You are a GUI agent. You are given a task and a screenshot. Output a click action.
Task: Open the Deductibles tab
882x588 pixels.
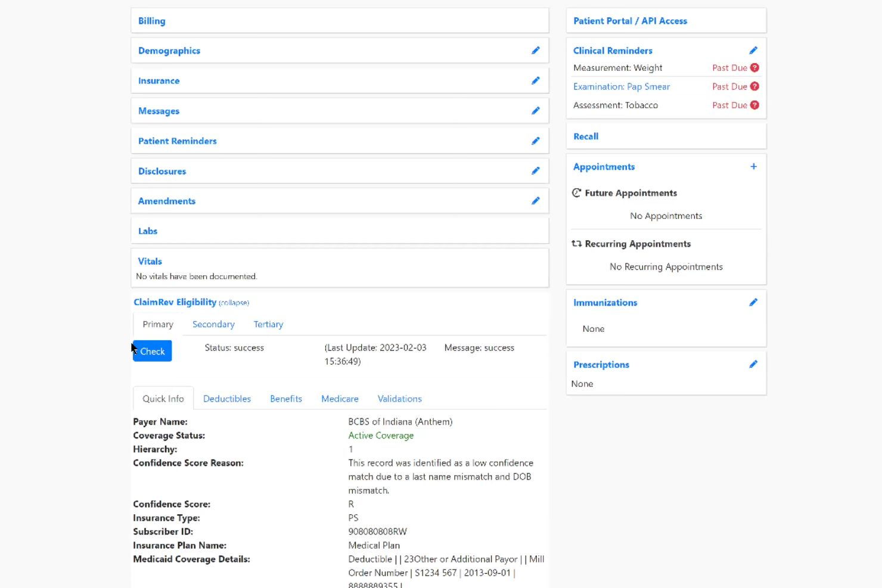227,399
